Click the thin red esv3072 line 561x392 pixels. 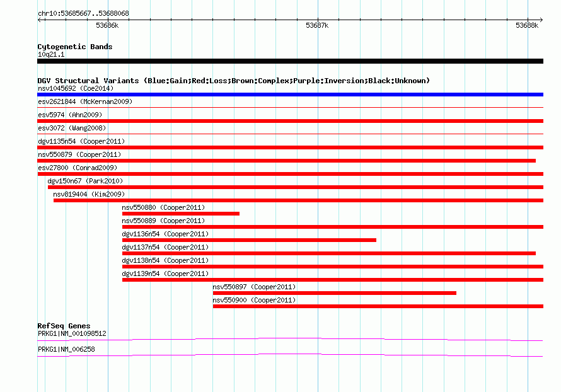[x=290, y=134]
